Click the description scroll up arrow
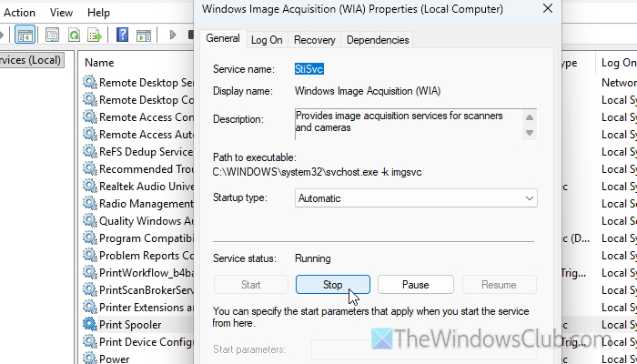The image size is (637, 364). 530,117
